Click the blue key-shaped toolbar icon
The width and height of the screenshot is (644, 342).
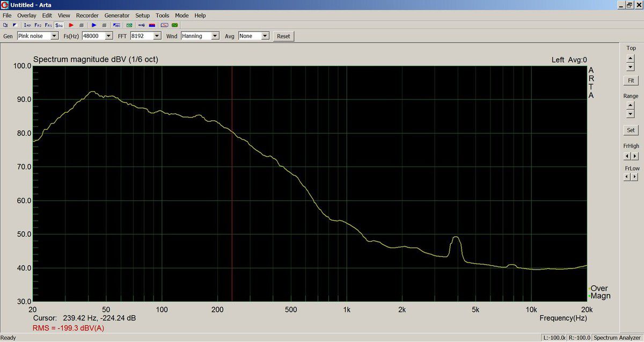coord(142,25)
